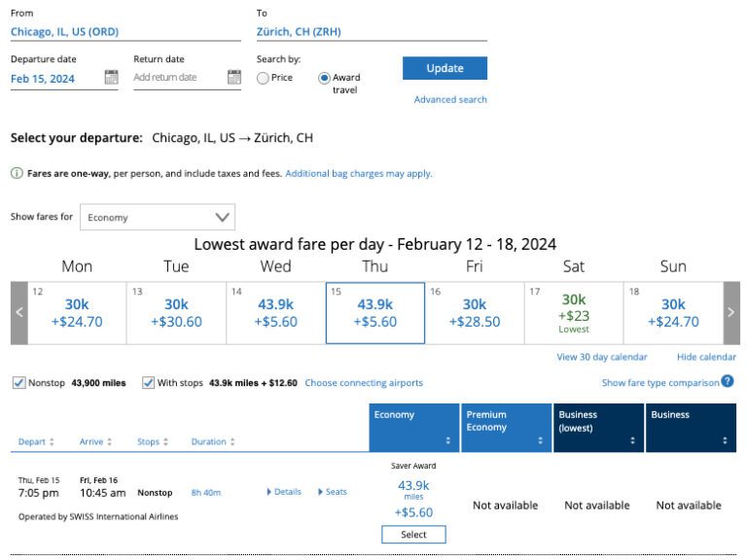Select Saturday Feb 17 lowest fare
747x560 pixels.
click(x=574, y=313)
